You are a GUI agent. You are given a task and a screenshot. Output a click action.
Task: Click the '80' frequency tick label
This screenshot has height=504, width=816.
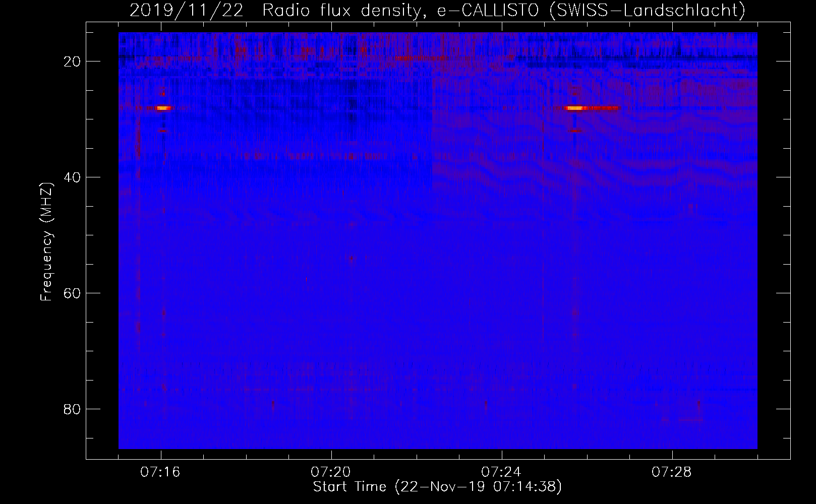72,409
